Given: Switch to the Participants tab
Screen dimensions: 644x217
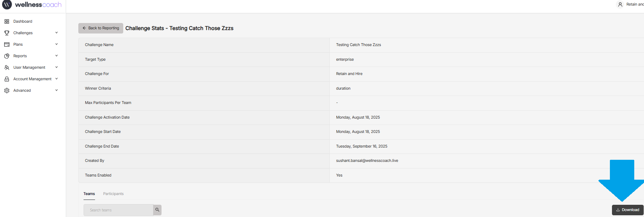Looking at the screenshot, I should pyautogui.click(x=113, y=194).
